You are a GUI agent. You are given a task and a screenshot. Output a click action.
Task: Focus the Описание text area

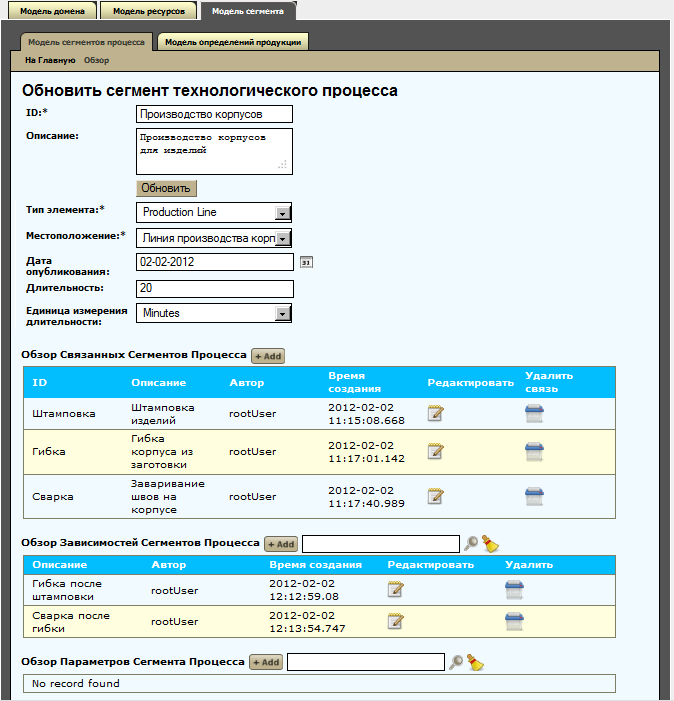click(215, 152)
